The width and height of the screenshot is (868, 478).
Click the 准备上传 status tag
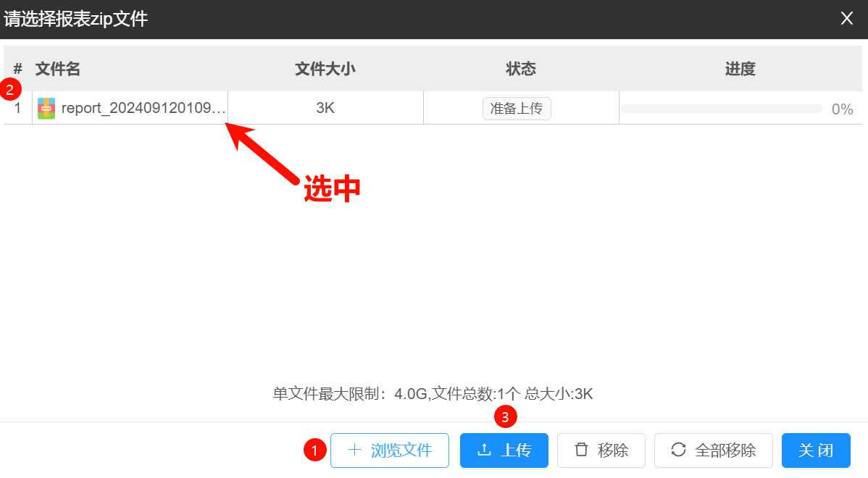click(x=517, y=109)
